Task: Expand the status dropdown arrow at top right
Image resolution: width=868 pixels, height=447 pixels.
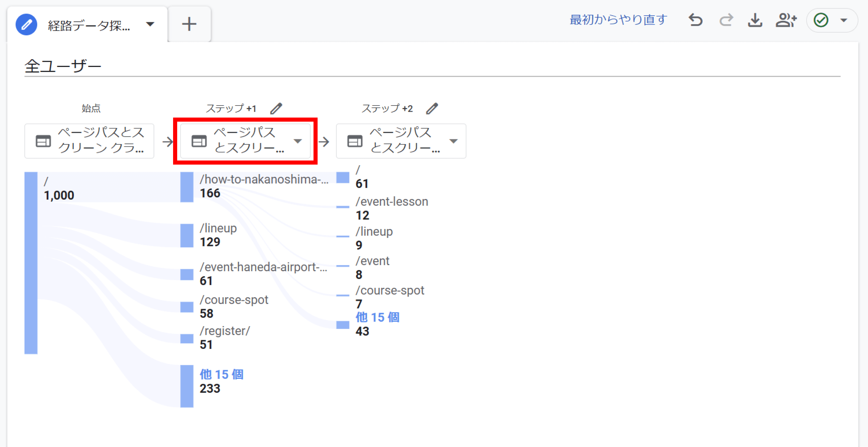Action: pos(844,20)
